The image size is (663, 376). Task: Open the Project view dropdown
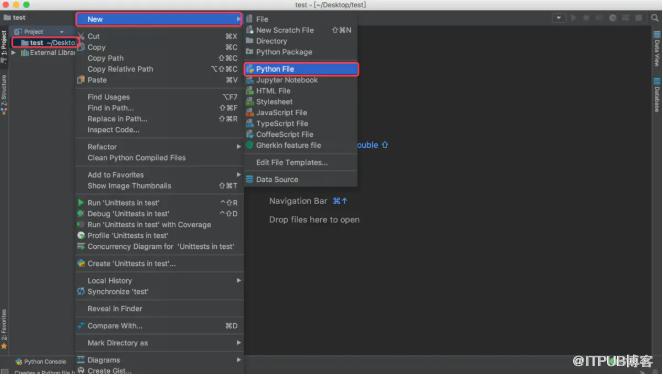point(62,32)
